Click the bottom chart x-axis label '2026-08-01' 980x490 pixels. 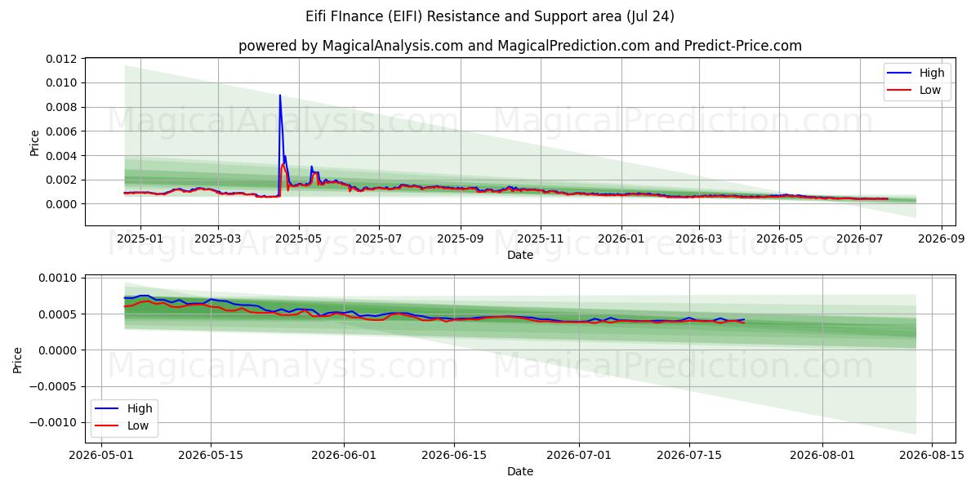pos(822,455)
